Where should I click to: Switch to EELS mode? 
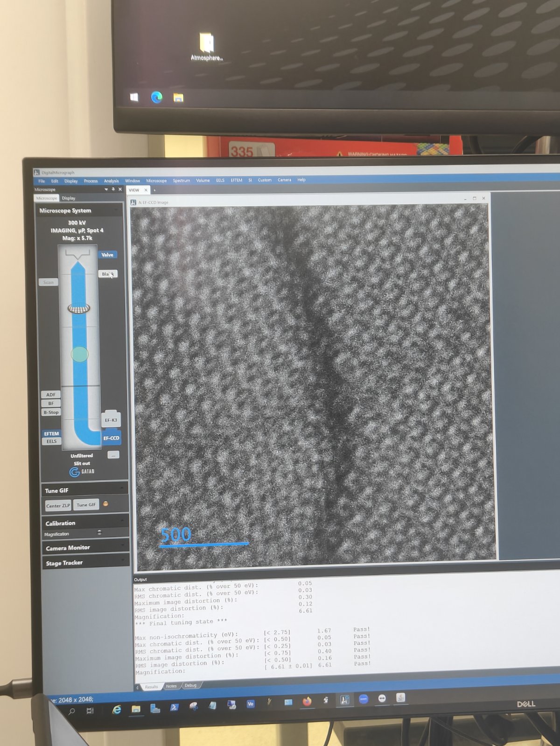(51, 441)
